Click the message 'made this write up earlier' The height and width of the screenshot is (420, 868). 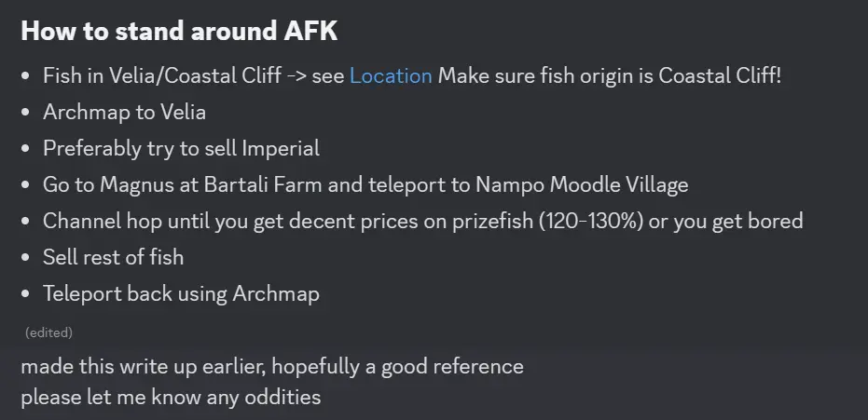pyautogui.click(x=272, y=366)
